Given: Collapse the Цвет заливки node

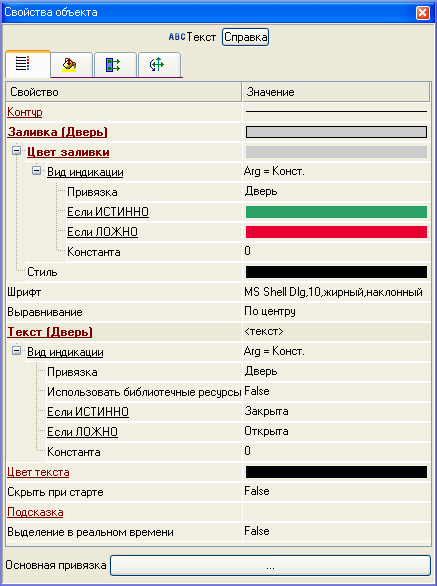Looking at the screenshot, I should tap(16, 151).
